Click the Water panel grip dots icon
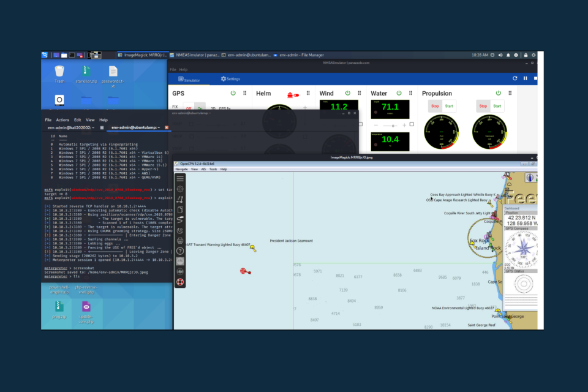The width and height of the screenshot is (588, 392). (410, 93)
